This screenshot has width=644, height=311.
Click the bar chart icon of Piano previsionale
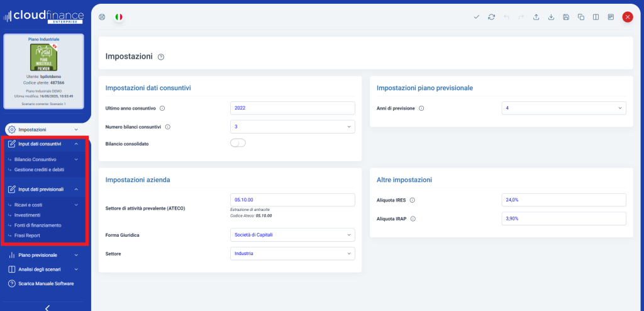12,255
